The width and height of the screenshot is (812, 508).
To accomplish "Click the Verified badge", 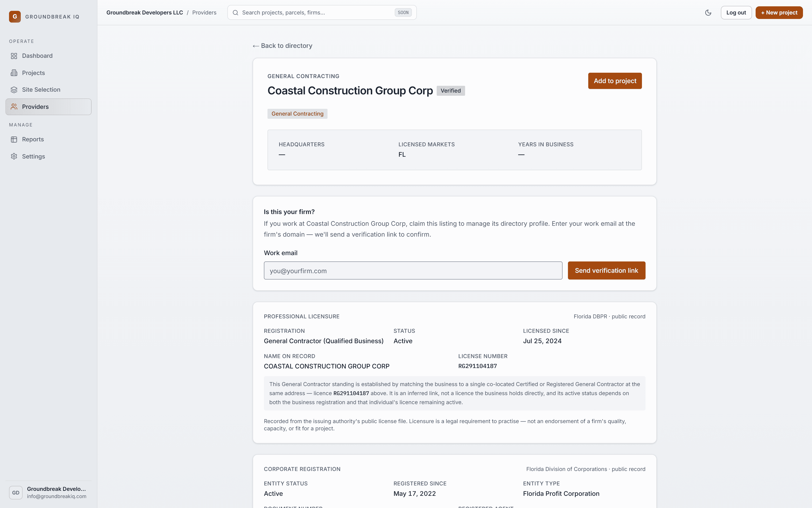I will pyautogui.click(x=451, y=91).
